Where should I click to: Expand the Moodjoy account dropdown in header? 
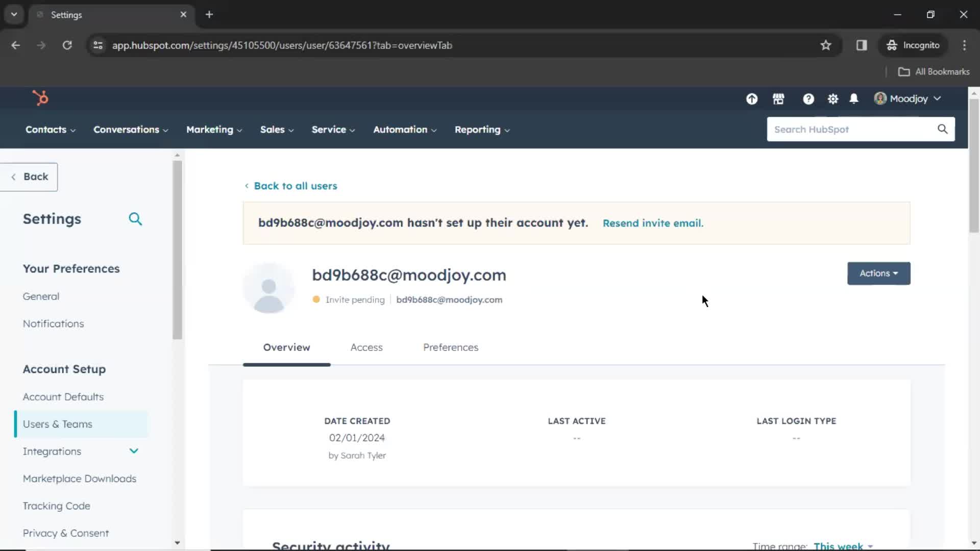pos(908,99)
